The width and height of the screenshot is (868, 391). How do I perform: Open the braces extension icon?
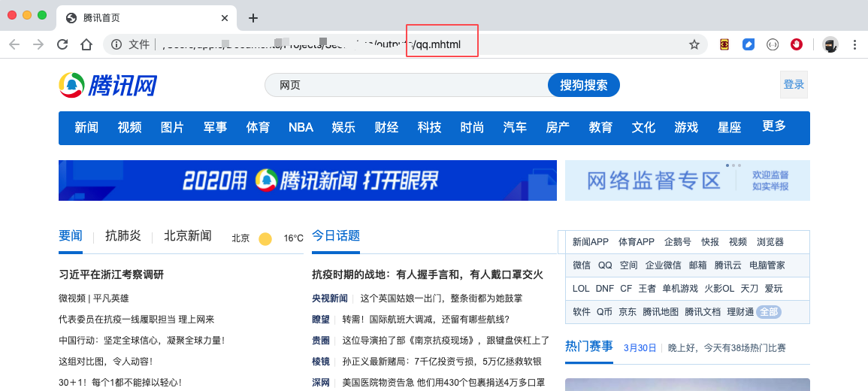[773, 45]
